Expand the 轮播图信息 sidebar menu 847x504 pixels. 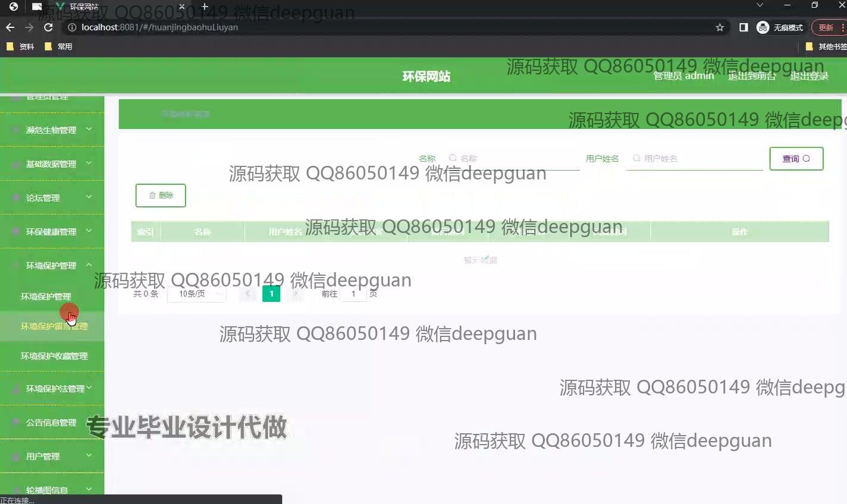[52, 490]
